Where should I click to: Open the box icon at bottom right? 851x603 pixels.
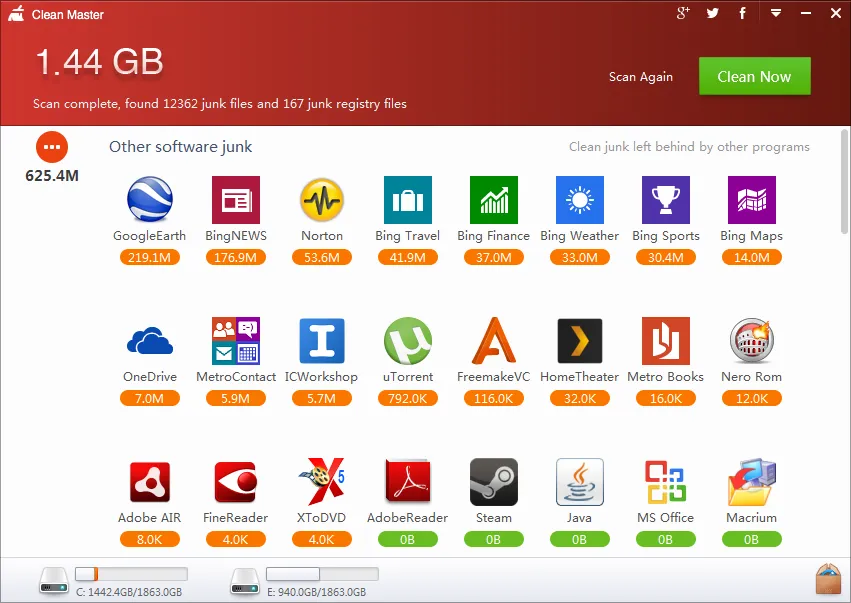coord(828,579)
